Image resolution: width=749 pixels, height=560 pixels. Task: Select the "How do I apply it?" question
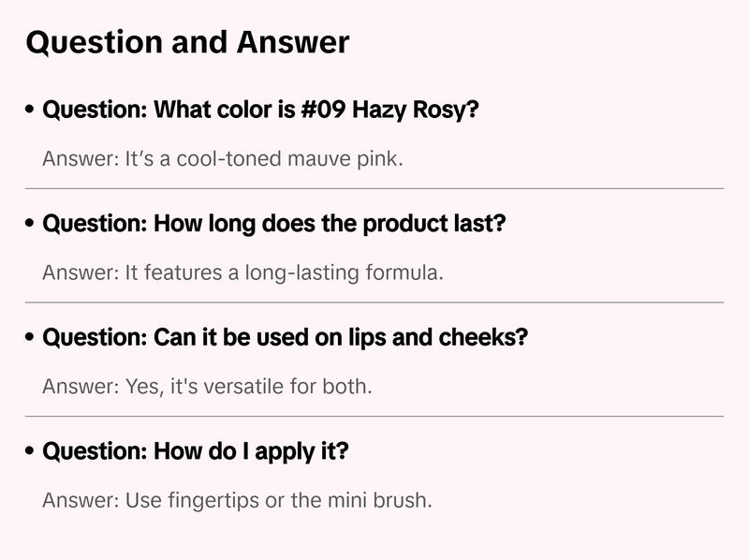[x=196, y=452]
